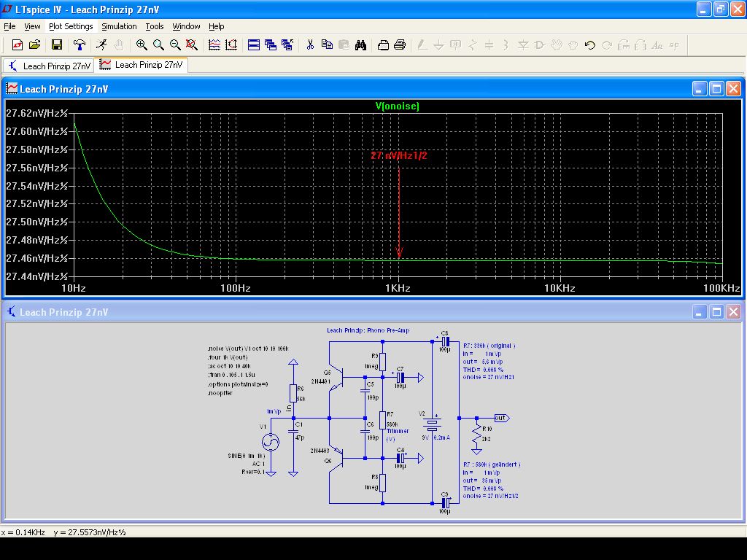This screenshot has height=560, width=747.
Task: Click the Copy icon in the toolbar
Action: [327, 45]
